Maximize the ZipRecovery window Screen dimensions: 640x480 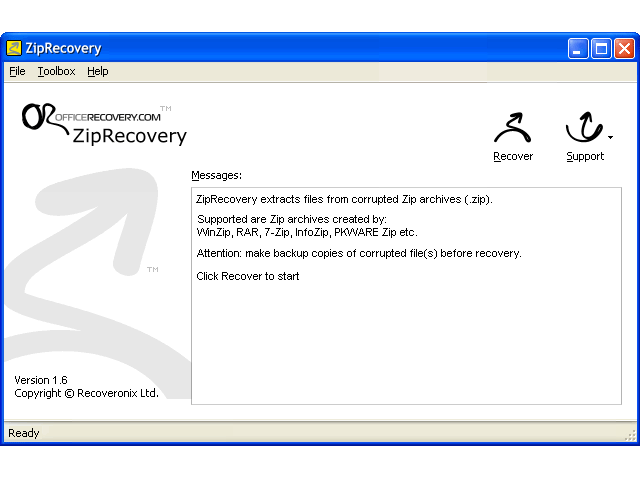[x=601, y=49]
